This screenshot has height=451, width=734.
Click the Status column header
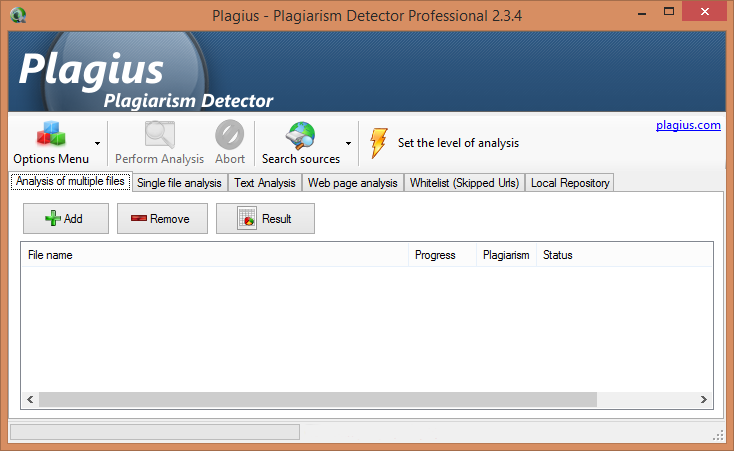(624, 255)
